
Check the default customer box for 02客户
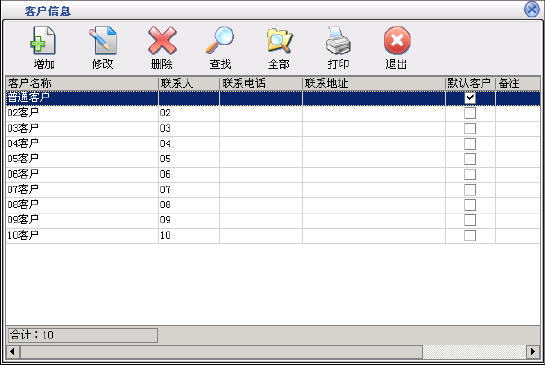pos(470,113)
